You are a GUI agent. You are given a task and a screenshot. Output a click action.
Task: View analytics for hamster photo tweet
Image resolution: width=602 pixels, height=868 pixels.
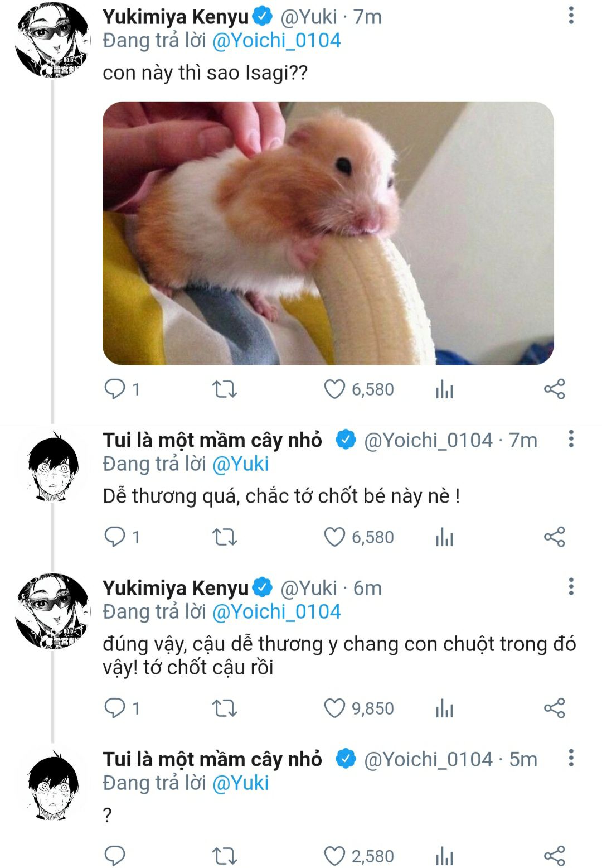click(444, 389)
